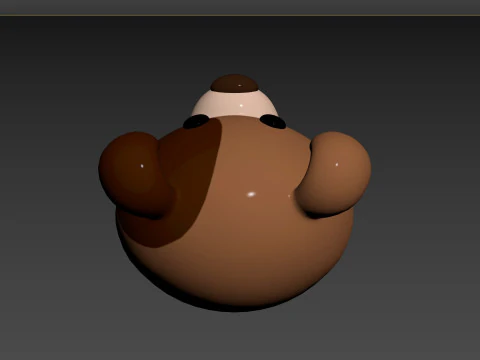Select the dark brown left ear
Viewport: 480px width, 360px height.
point(137,174)
